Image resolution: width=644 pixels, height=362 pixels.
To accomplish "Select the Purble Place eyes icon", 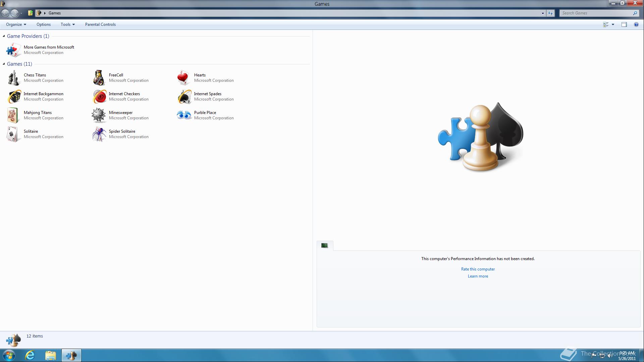I will tap(184, 115).
